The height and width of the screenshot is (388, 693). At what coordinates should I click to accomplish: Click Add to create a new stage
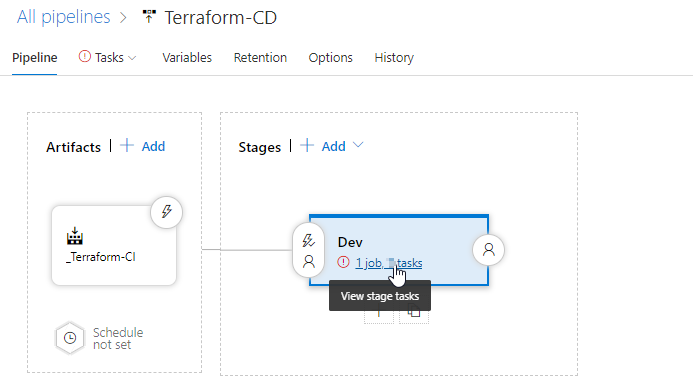click(333, 146)
